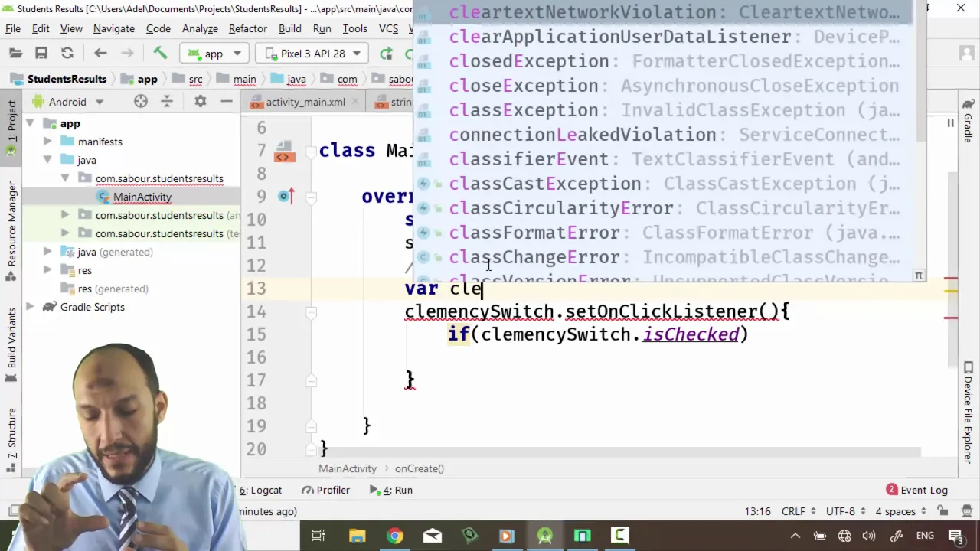Click the StudentsResults path breadcrumb
This screenshot has width=980, height=551.
[x=59, y=79]
